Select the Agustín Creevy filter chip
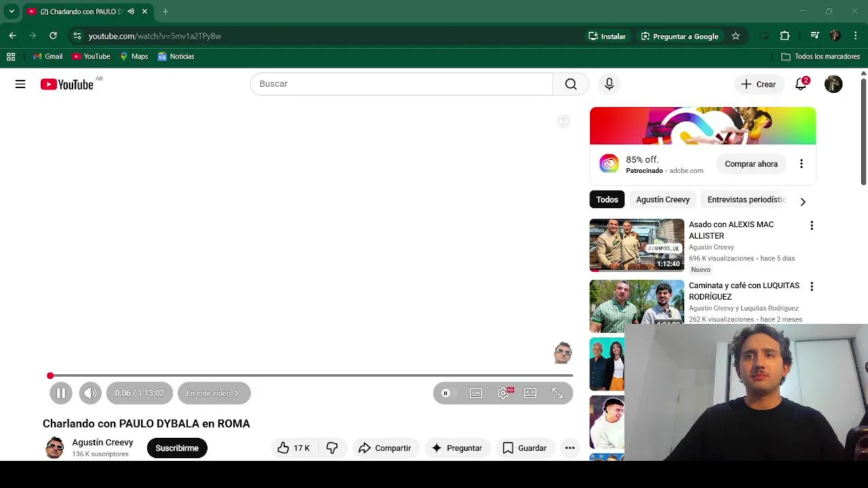 (x=663, y=200)
